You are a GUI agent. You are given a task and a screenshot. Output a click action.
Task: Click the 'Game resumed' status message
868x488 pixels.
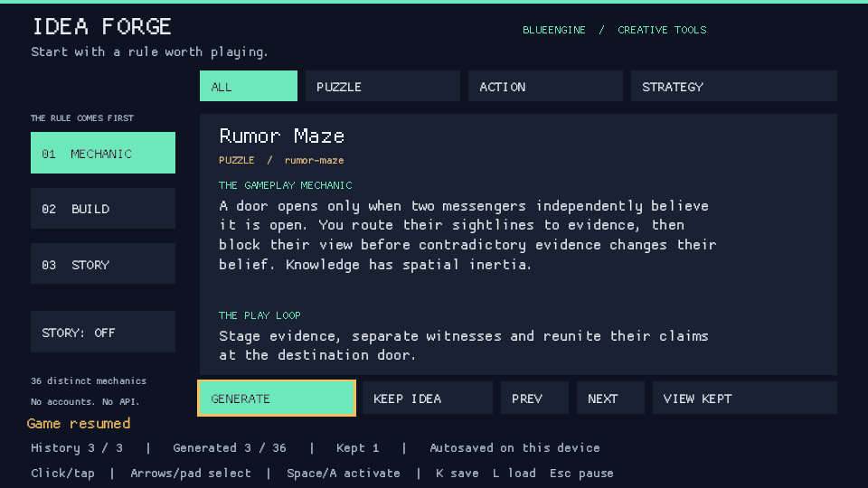point(79,424)
